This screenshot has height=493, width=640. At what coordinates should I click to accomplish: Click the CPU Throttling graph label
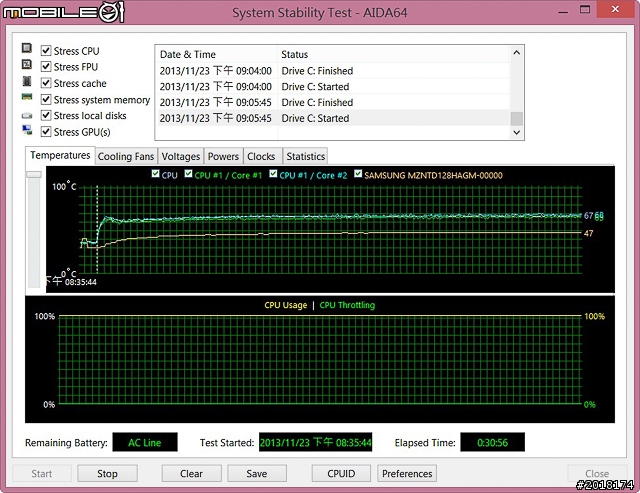(347, 305)
